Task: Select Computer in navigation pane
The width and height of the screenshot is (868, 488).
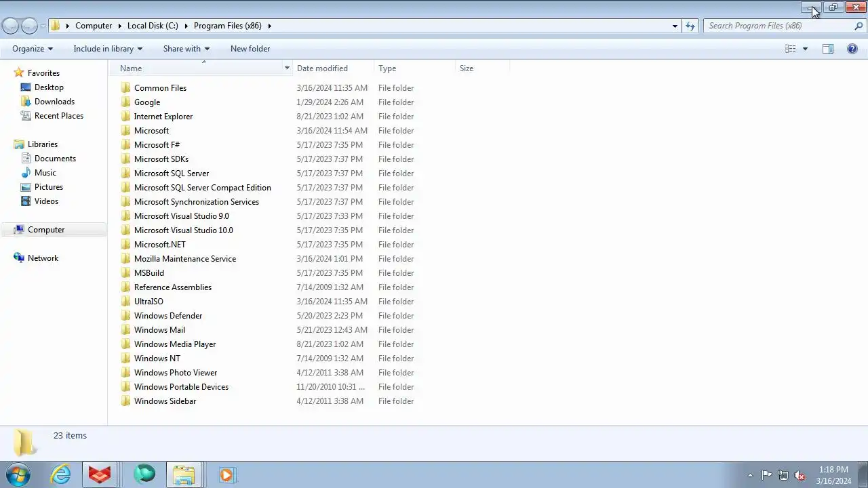Action: [54, 230]
